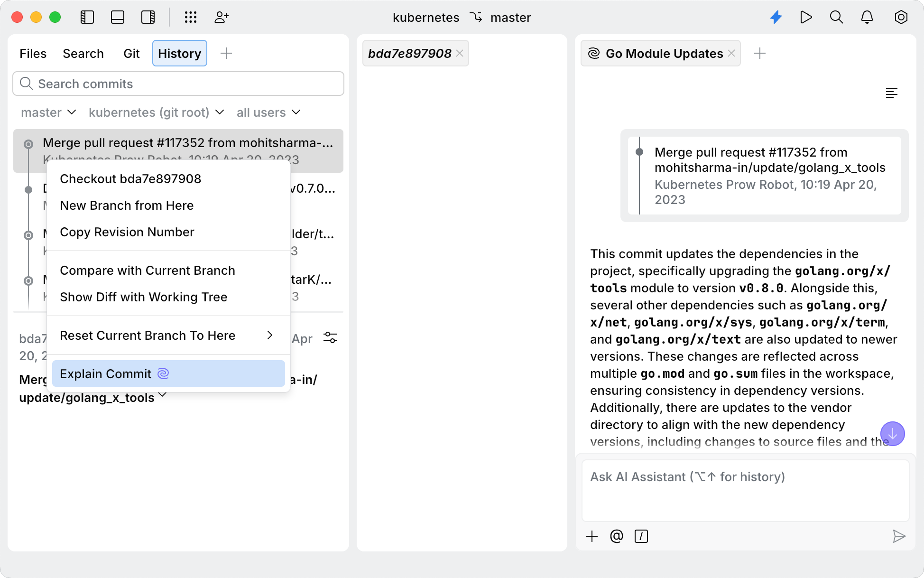Toggle the left sidebar panel icon
The width and height of the screenshot is (924, 578).
[x=87, y=18]
